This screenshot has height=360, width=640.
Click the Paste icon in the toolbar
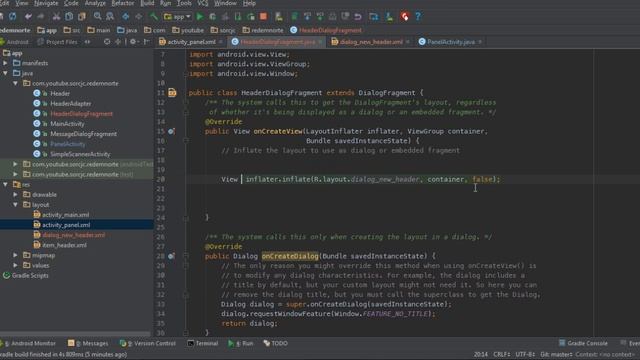click(82, 17)
